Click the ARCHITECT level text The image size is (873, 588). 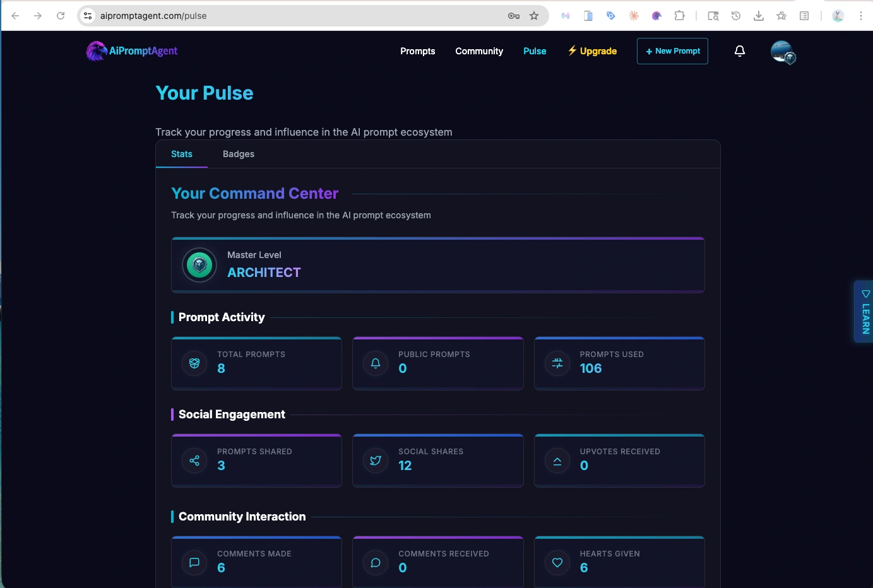264,273
